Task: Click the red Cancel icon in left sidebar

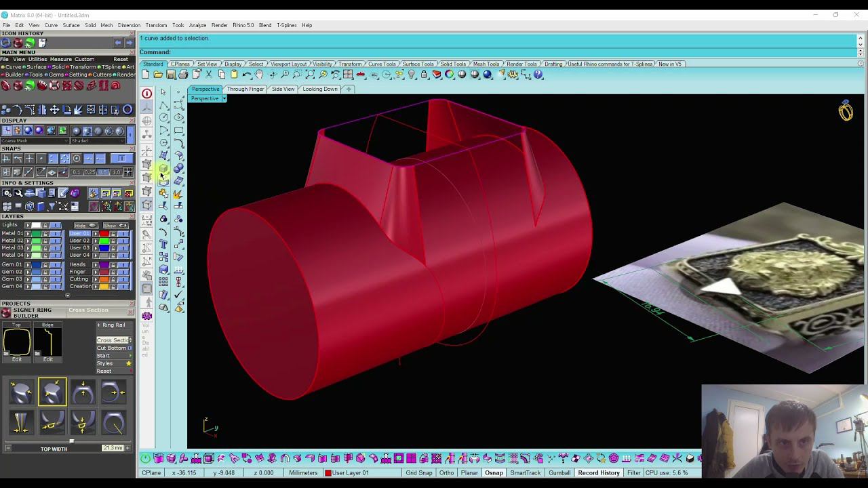Action: pos(147,94)
